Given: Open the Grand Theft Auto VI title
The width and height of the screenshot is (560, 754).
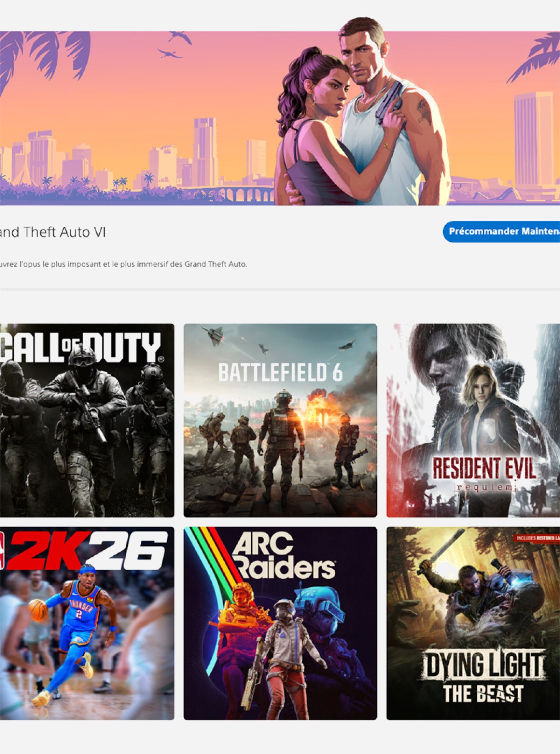Looking at the screenshot, I should (52, 232).
